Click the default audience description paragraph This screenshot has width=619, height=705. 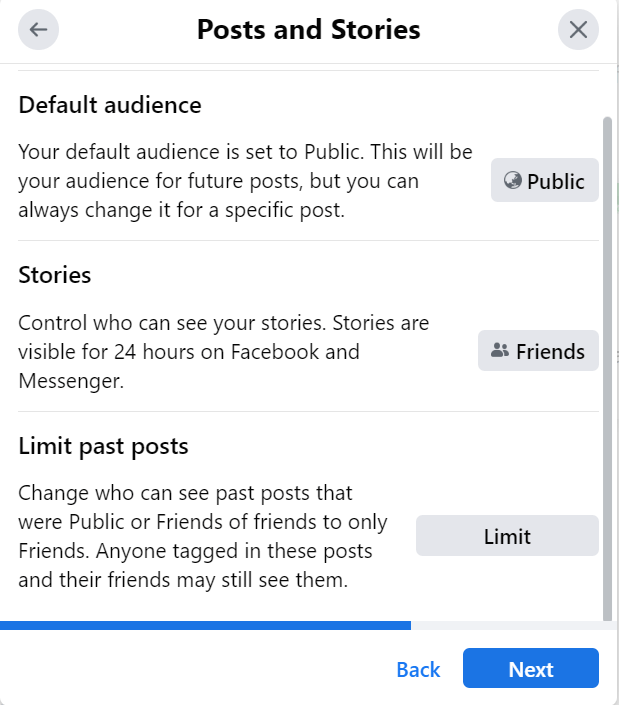coord(245,181)
